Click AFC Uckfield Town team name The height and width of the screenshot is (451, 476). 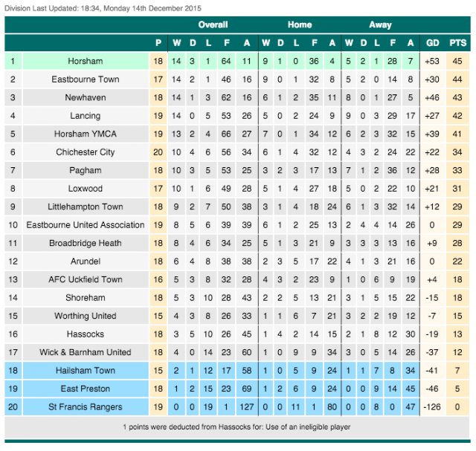tap(86, 279)
